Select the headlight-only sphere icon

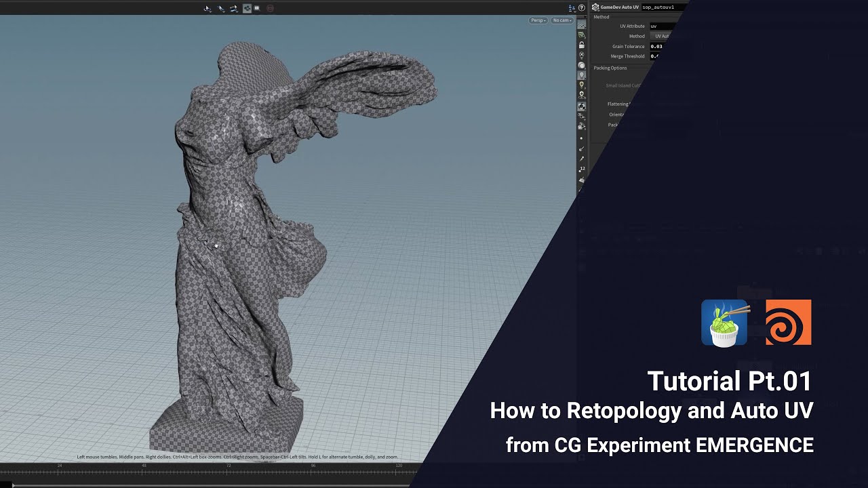pos(582,65)
